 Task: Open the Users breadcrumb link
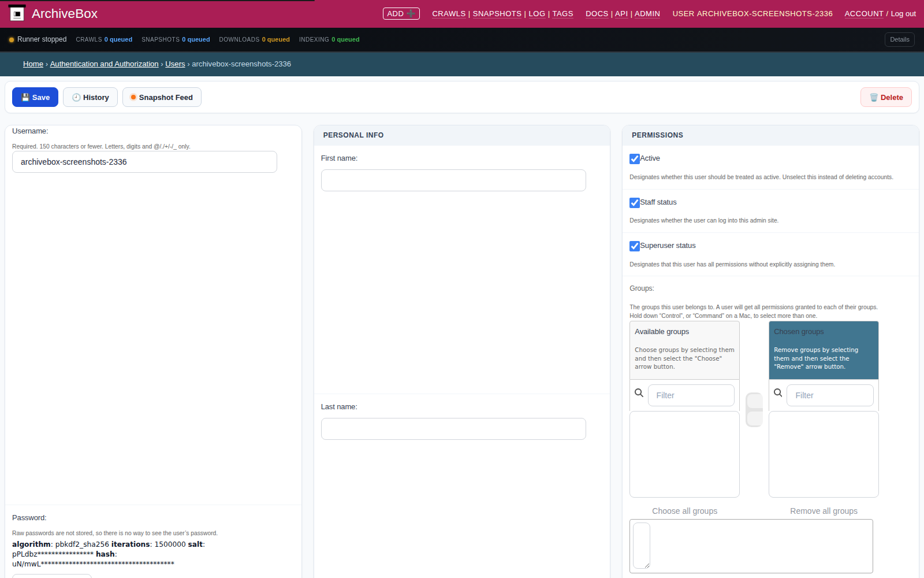point(175,64)
